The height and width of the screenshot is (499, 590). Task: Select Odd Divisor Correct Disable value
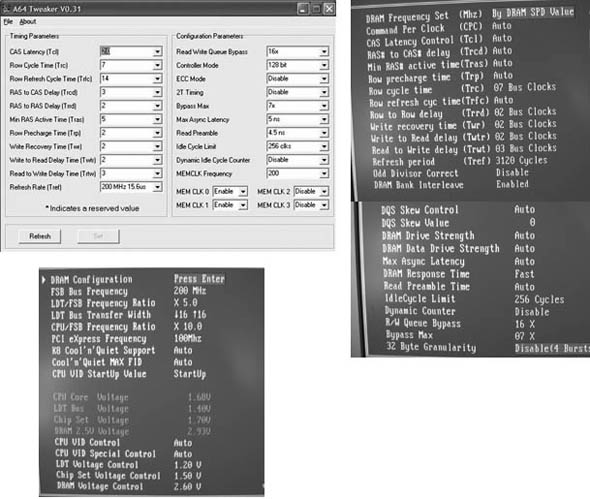[512, 173]
